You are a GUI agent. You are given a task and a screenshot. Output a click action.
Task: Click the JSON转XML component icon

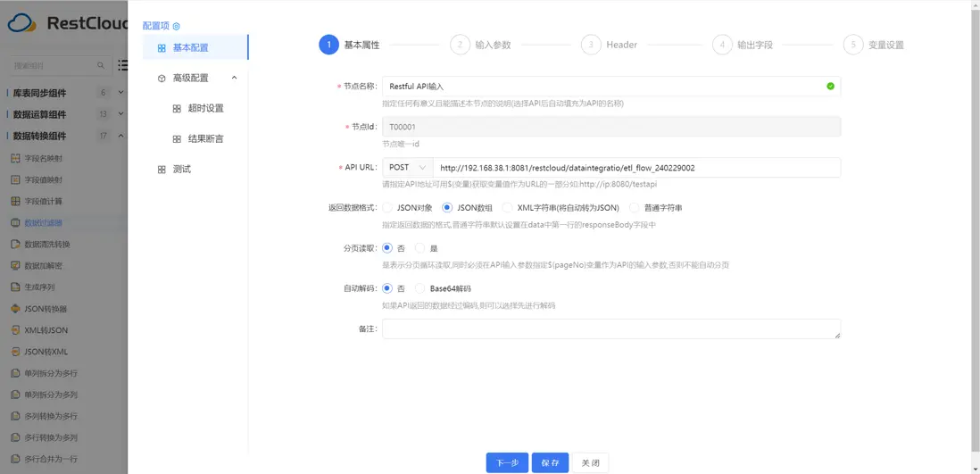tap(16, 352)
